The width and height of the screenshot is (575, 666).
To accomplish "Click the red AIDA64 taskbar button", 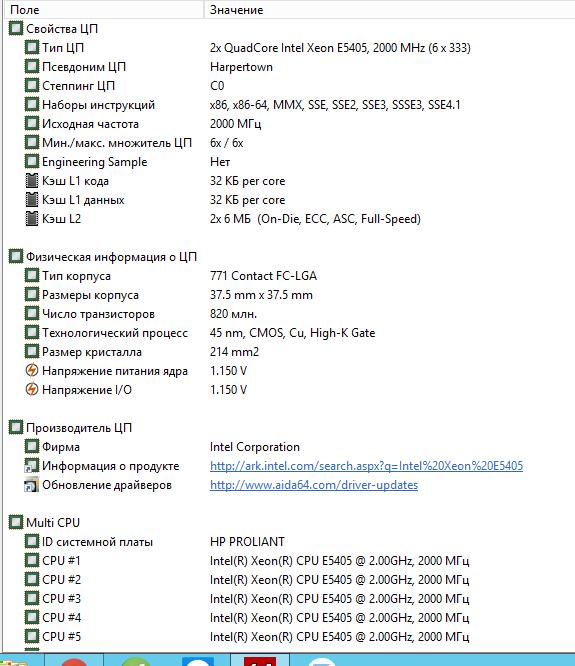I will click(x=260, y=660).
